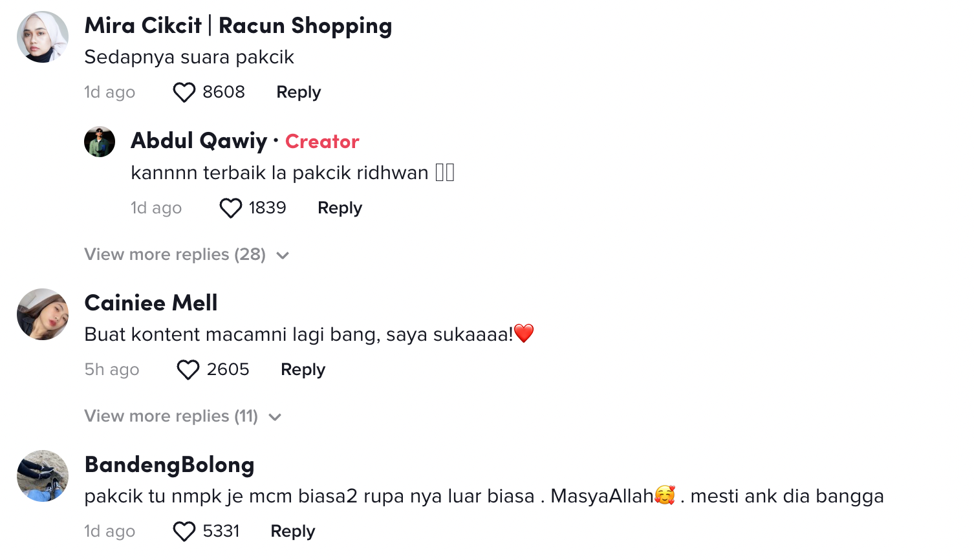Go to the BandengBolong username link
The height and width of the screenshot is (560, 974).
(x=169, y=464)
